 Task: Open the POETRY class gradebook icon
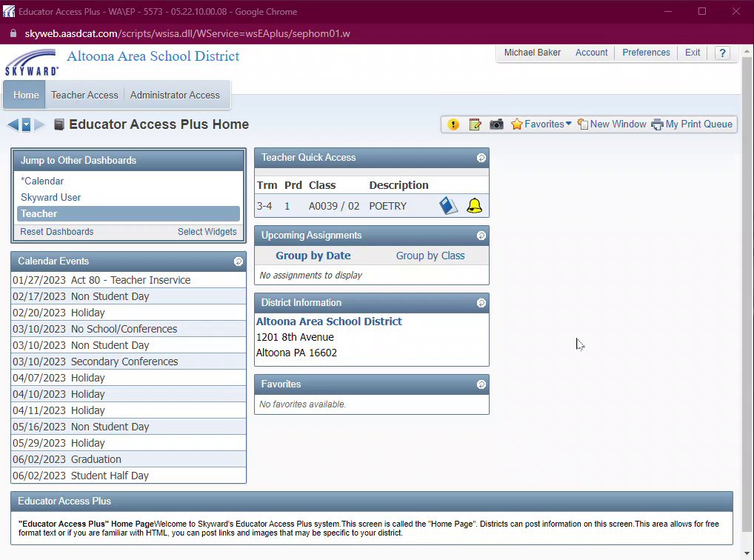click(448, 206)
